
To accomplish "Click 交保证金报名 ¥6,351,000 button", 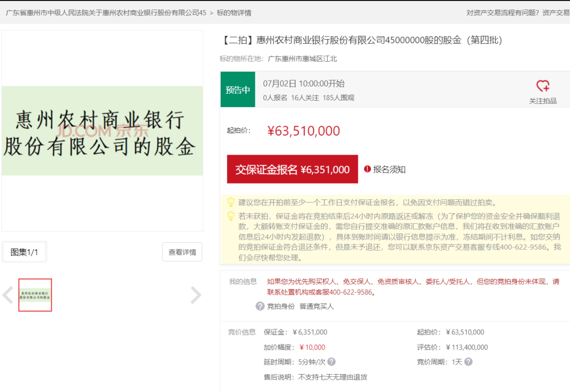I will [292, 169].
